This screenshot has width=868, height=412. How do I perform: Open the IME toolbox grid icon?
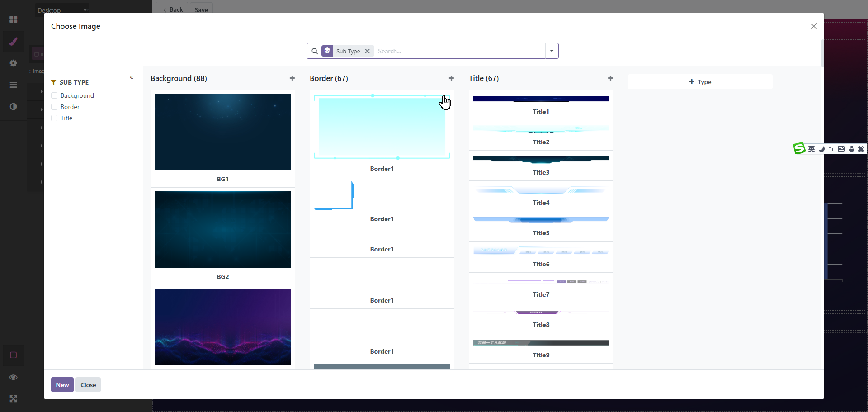tap(861, 149)
